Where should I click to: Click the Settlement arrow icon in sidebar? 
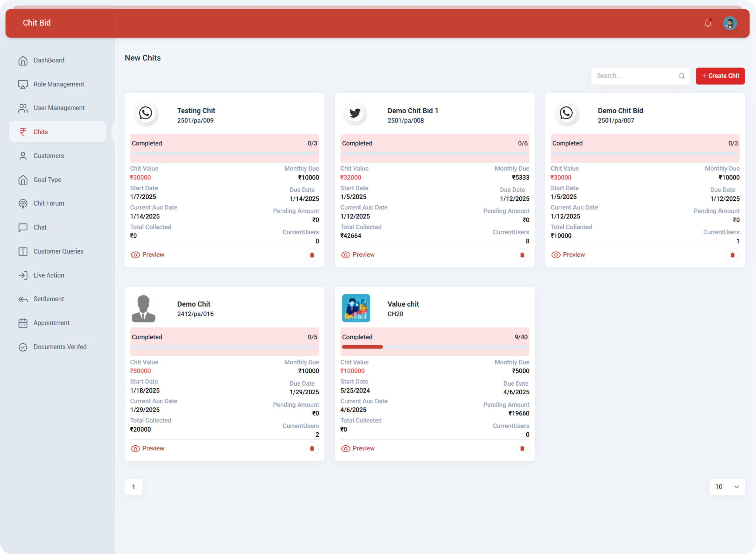click(22, 299)
